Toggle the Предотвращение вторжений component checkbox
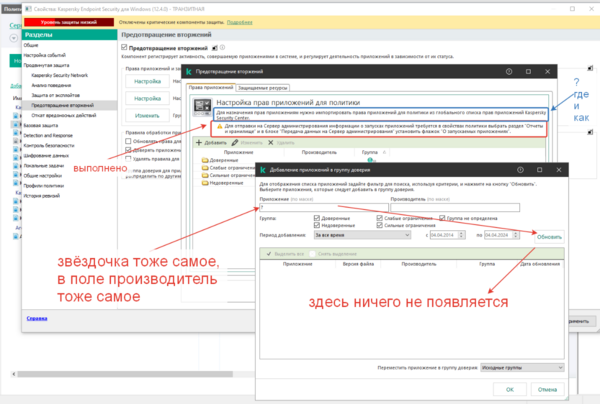The width and height of the screenshot is (600, 404). pyautogui.click(x=126, y=47)
